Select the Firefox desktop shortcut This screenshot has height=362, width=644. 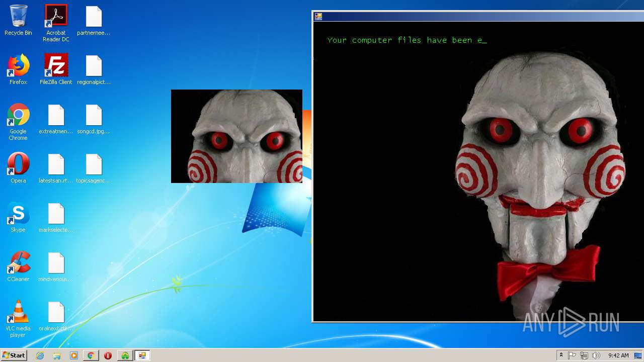[18, 70]
